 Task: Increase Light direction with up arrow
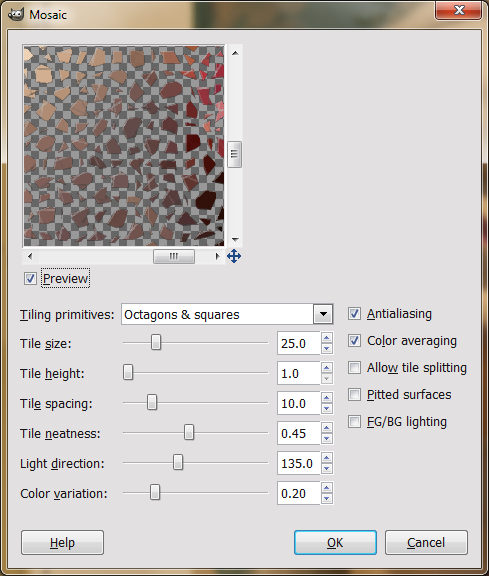(327, 458)
